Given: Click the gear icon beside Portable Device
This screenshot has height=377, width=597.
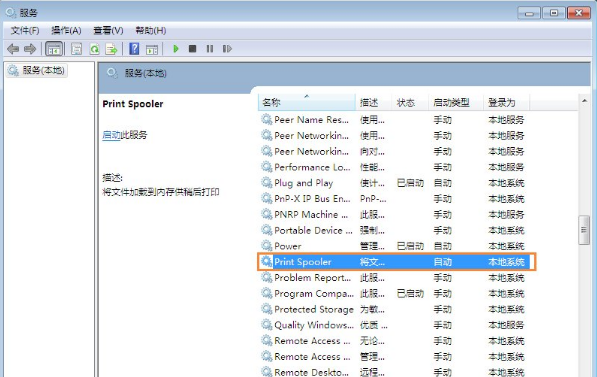Looking at the screenshot, I should (267, 230).
